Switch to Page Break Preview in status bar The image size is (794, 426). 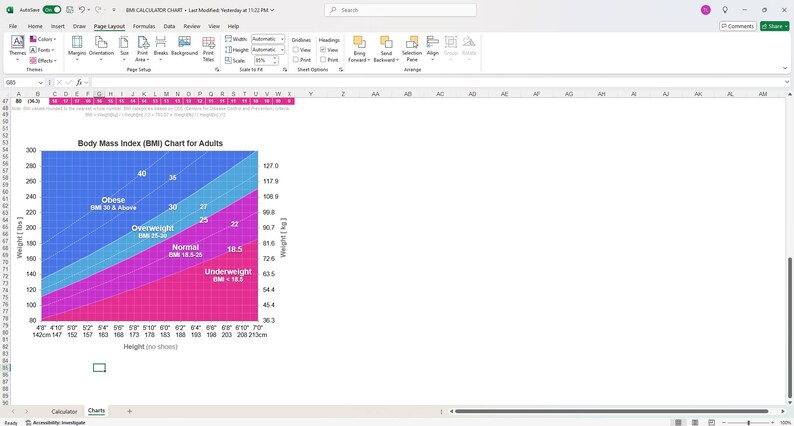point(711,422)
